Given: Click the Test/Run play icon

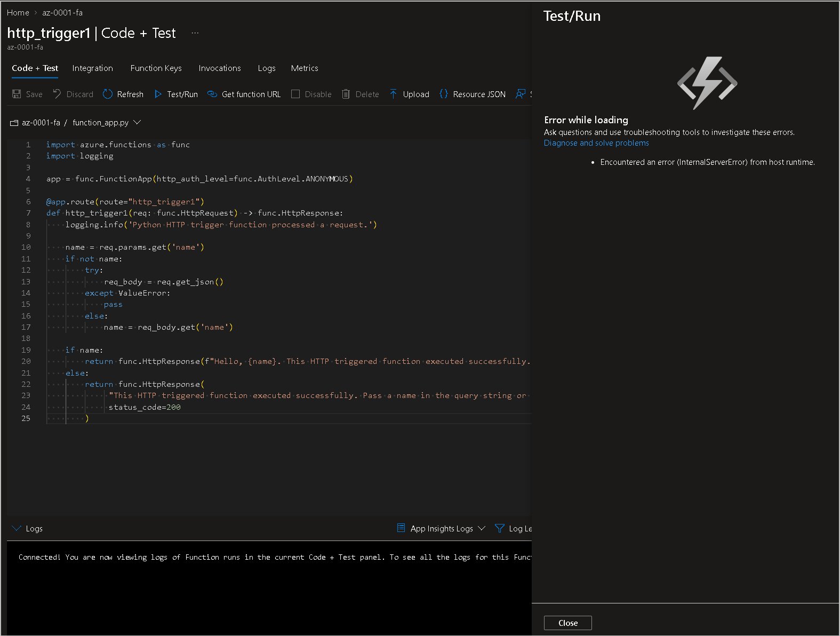Looking at the screenshot, I should pyautogui.click(x=158, y=94).
